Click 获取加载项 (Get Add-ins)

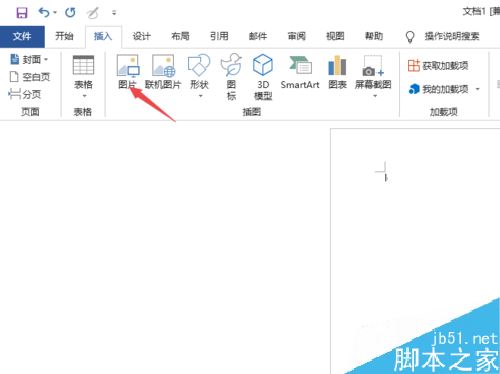(438, 66)
